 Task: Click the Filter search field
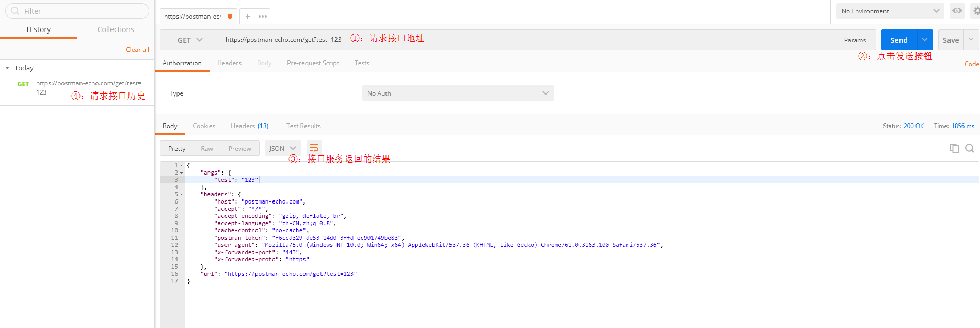[x=77, y=11]
